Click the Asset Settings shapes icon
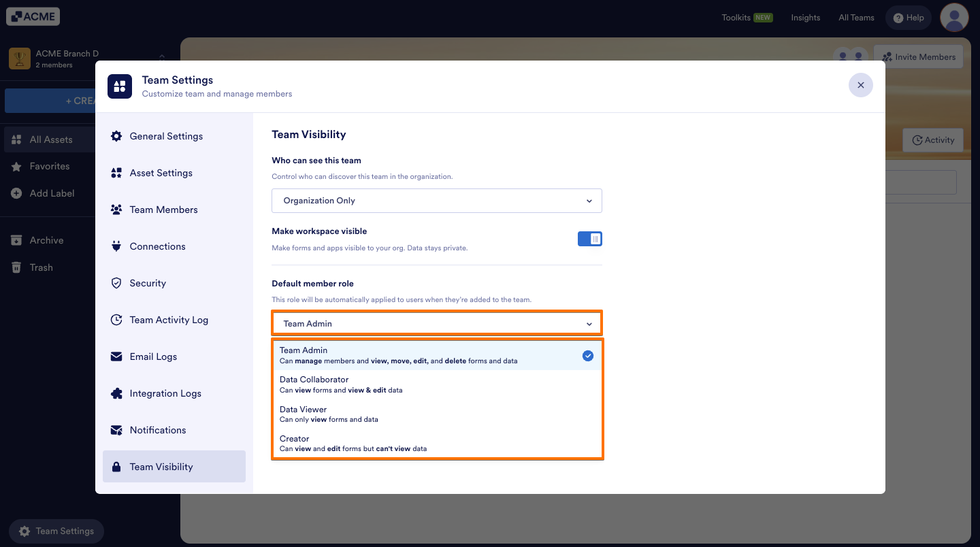 click(116, 173)
